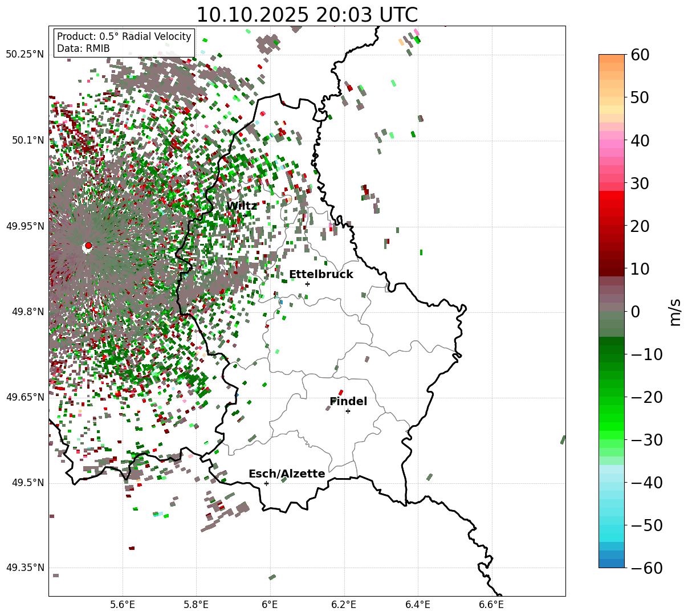Click the colorbar 20 tick label
The image size is (688, 616).
(639, 226)
